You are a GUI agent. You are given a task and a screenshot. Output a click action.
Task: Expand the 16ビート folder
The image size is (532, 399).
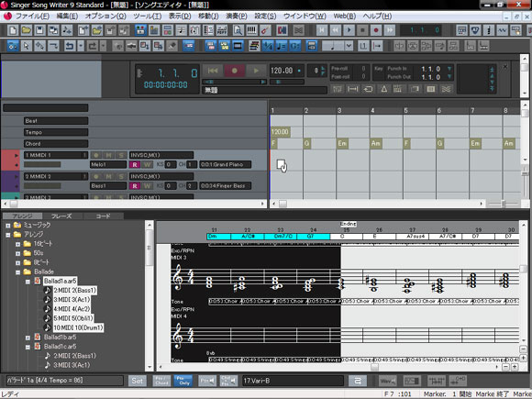coord(18,244)
